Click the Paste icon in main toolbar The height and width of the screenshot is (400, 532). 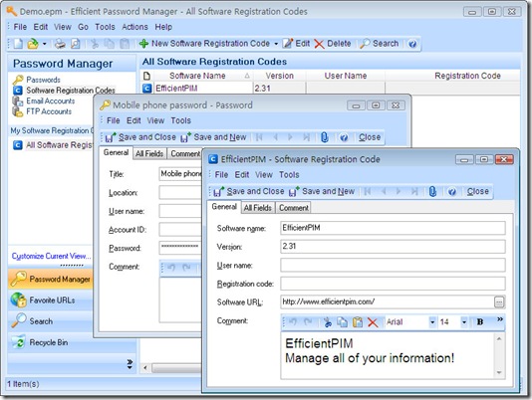pos(125,44)
